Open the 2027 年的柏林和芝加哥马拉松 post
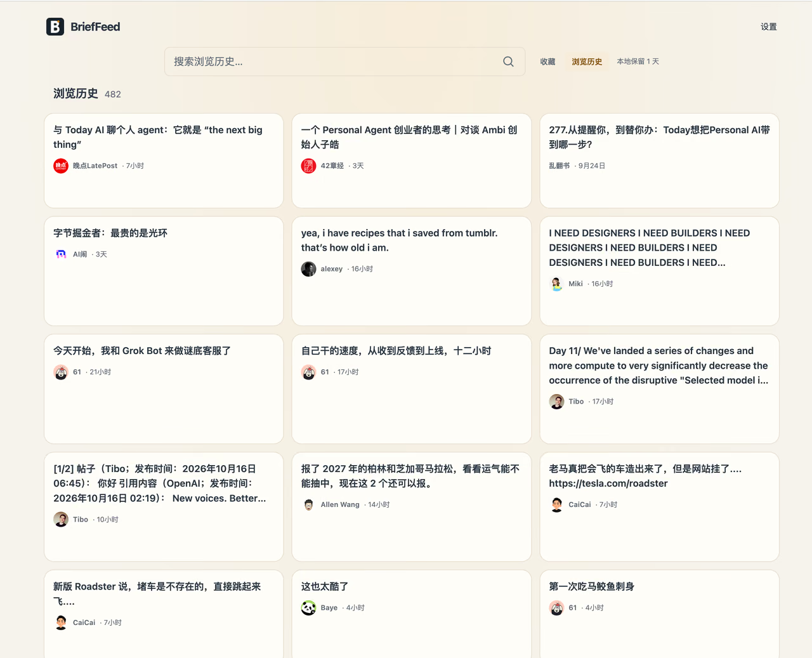Viewport: 812px width, 658px height. [411, 507]
